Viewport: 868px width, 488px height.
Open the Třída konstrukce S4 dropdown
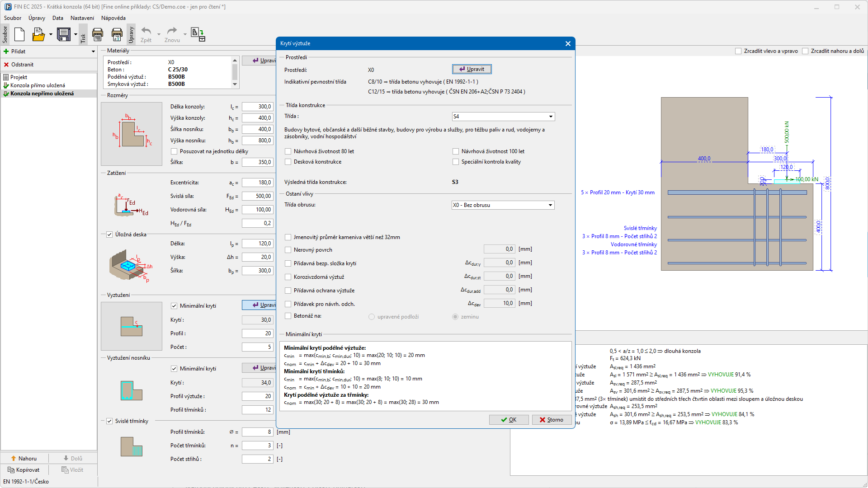pos(550,117)
